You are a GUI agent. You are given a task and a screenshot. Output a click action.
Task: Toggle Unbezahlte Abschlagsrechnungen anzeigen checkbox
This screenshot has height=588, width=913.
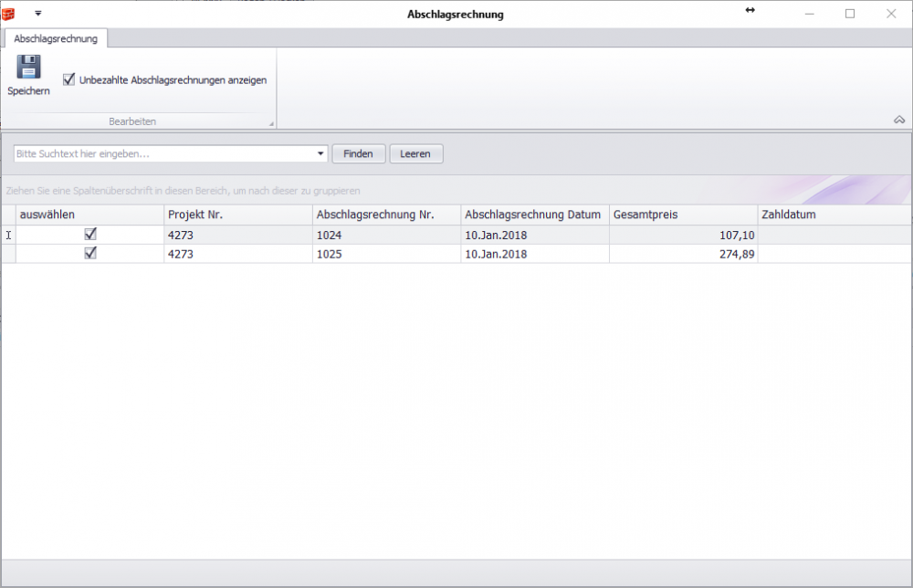pos(68,80)
